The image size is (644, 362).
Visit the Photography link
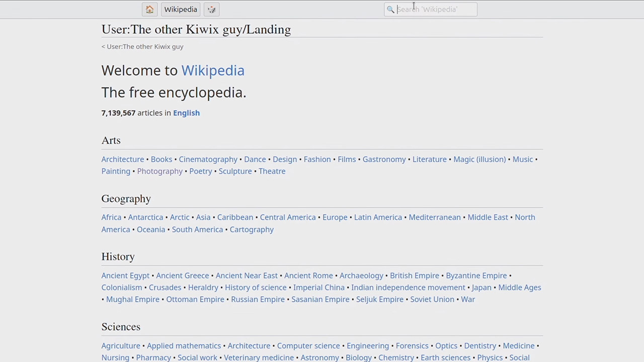click(160, 171)
